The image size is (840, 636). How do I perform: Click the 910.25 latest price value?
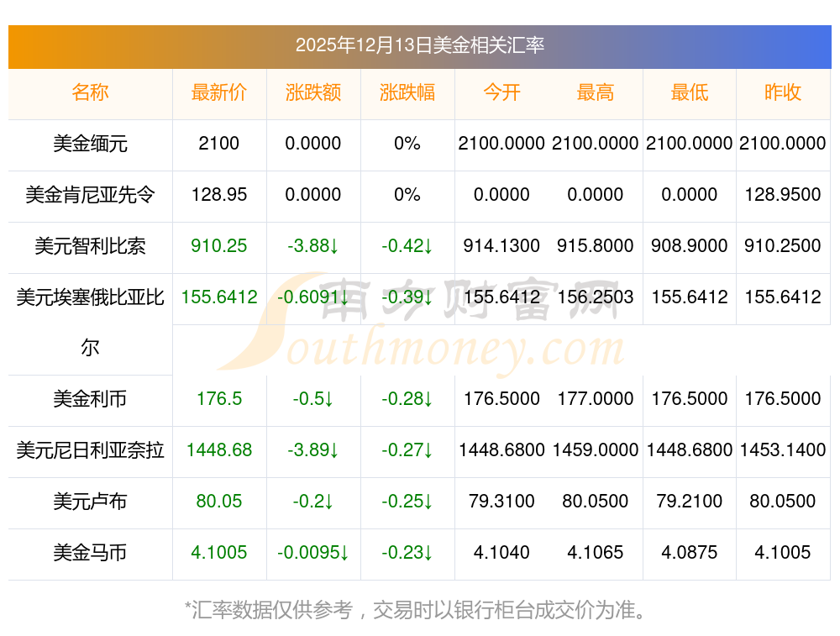(219, 246)
